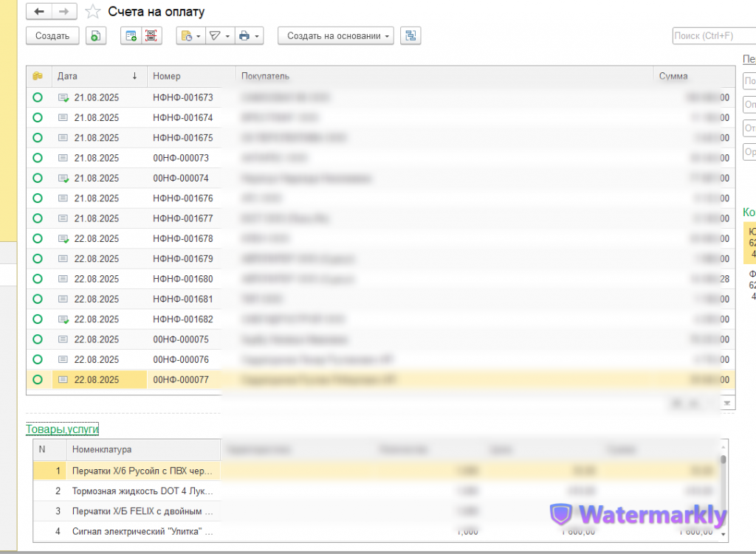Click document icon of row НФНФ-001673

pos(63,98)
